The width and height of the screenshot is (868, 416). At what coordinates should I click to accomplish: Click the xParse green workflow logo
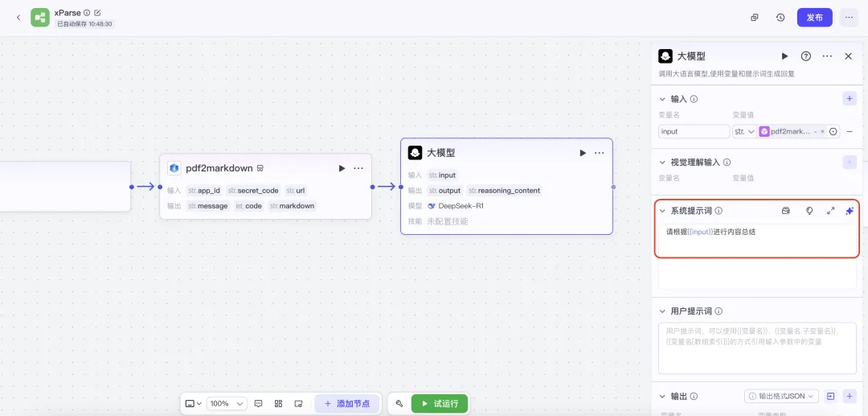point(40,18)
